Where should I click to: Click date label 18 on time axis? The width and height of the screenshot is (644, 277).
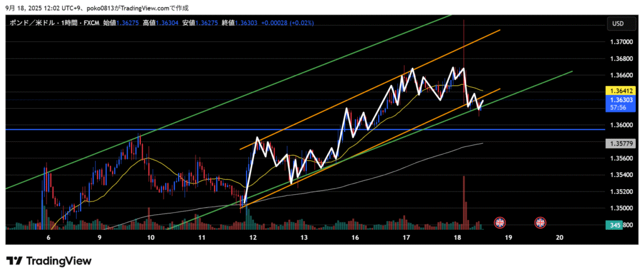(x=457, y=238)
